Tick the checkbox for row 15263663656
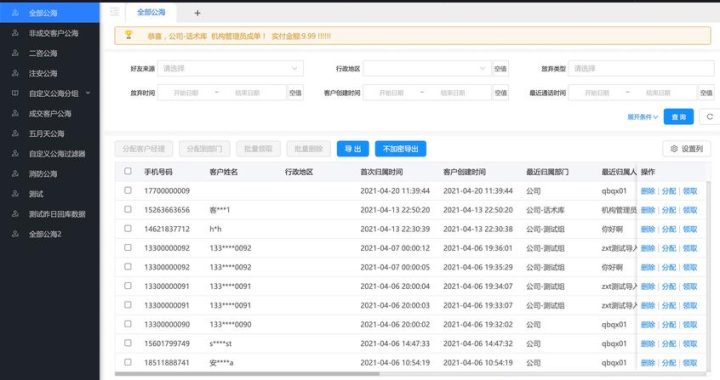This screenshot has width=720, height=380. click(x=128, y=209)
